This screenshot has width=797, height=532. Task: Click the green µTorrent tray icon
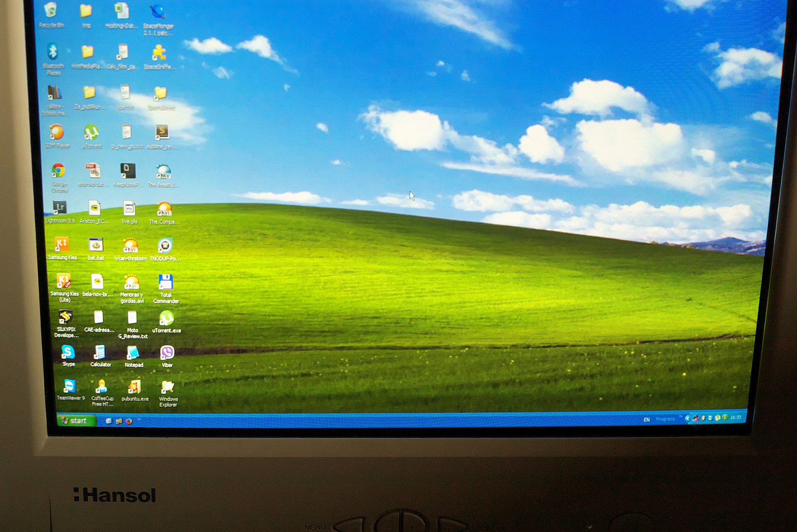pyautogui.click(x=718, y=418)
